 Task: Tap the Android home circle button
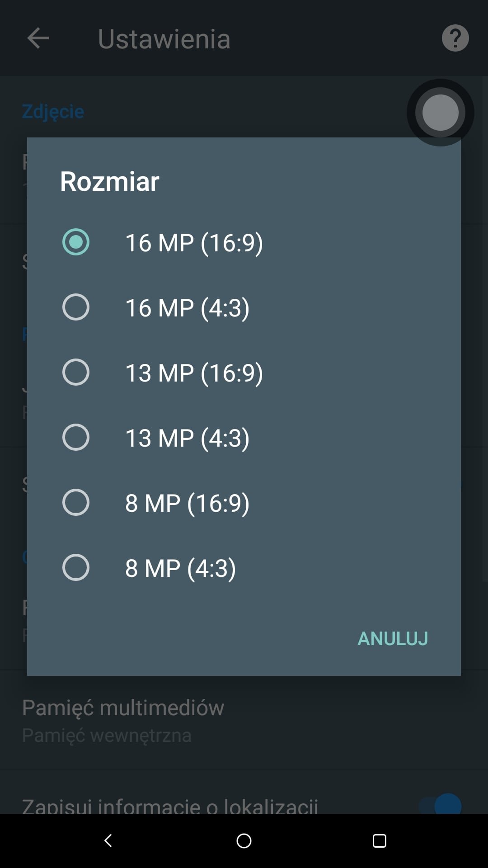[x=244, y=840]
